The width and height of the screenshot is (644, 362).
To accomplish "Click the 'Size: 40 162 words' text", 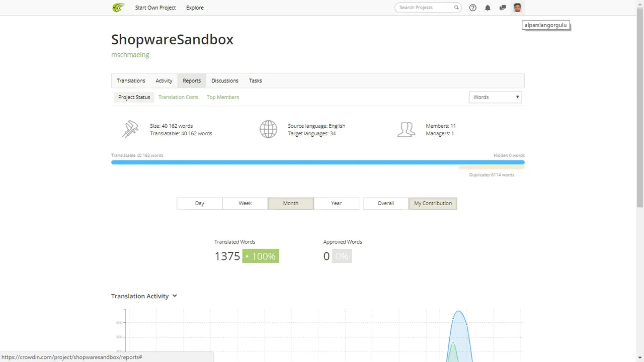I will pos(171,126).
